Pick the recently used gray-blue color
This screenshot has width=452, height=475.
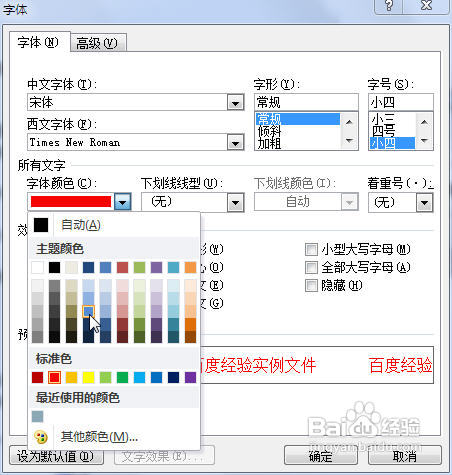tap(37, 417)
